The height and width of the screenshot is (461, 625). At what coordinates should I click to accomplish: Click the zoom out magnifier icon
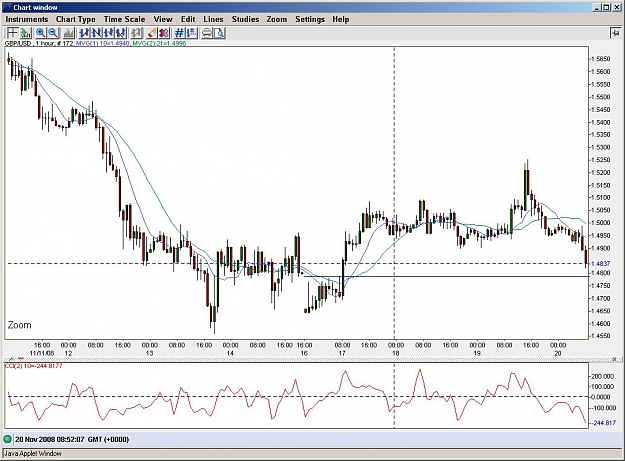click(53, 33)
